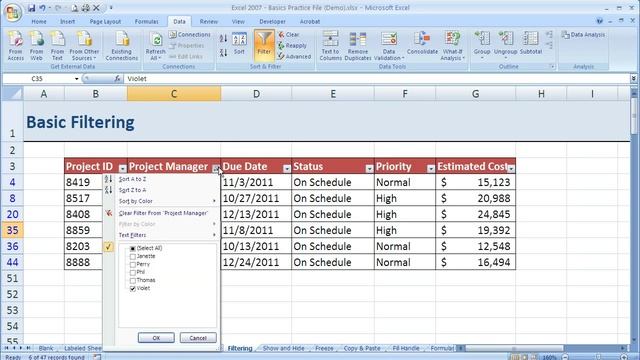The width and height of the screenshot is (640, 360).
Task: Sort descending Z to A ribbon icon
Action: pyautogui.click(x=223, y=53)
